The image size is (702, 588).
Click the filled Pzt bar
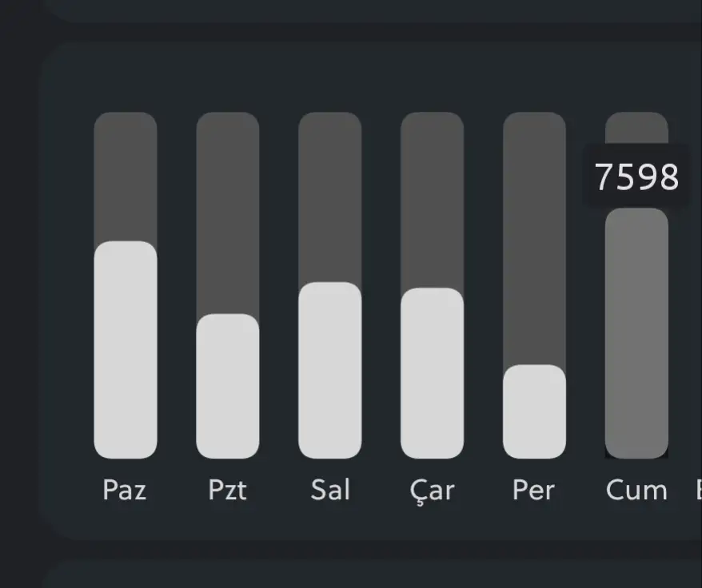click(228, 386)
